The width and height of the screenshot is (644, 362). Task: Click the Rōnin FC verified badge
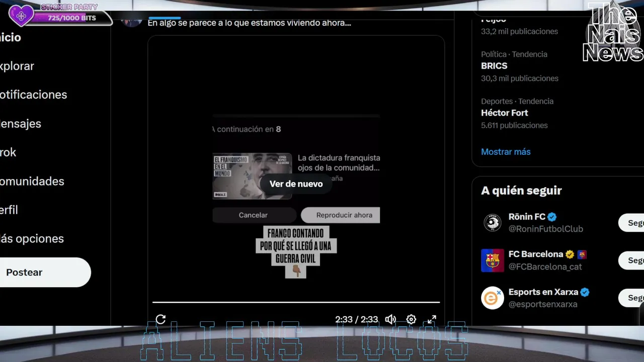click(552, 217)
